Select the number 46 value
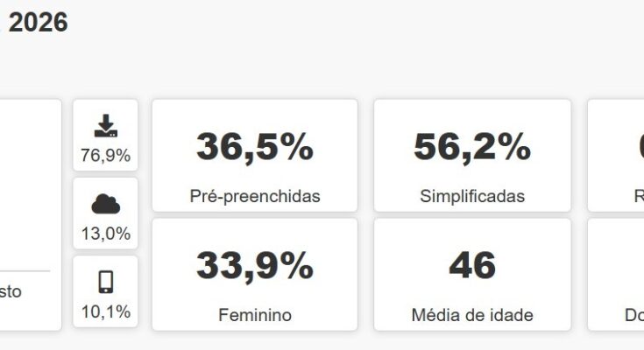Screen dimensions: 644x350 pos(472,266)
